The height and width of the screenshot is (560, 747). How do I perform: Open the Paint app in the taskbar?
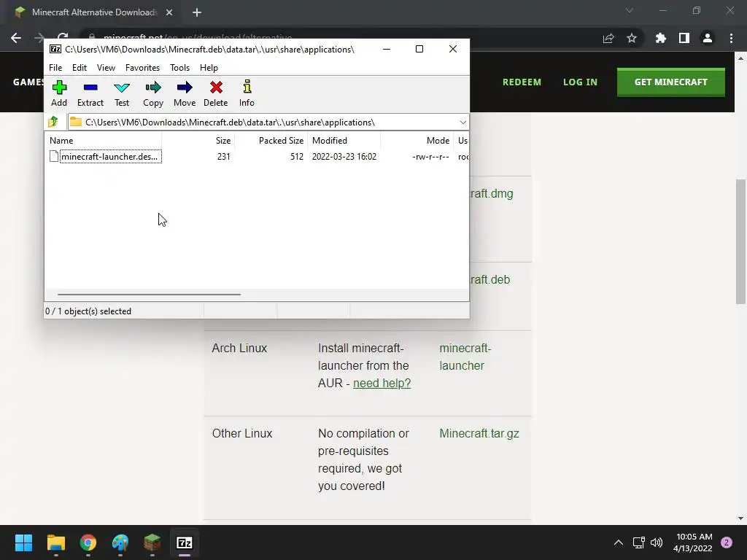[x=120, y=542]
